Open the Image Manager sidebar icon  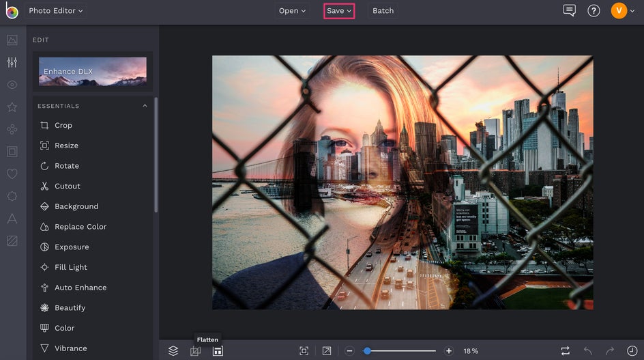coord(12,40)
